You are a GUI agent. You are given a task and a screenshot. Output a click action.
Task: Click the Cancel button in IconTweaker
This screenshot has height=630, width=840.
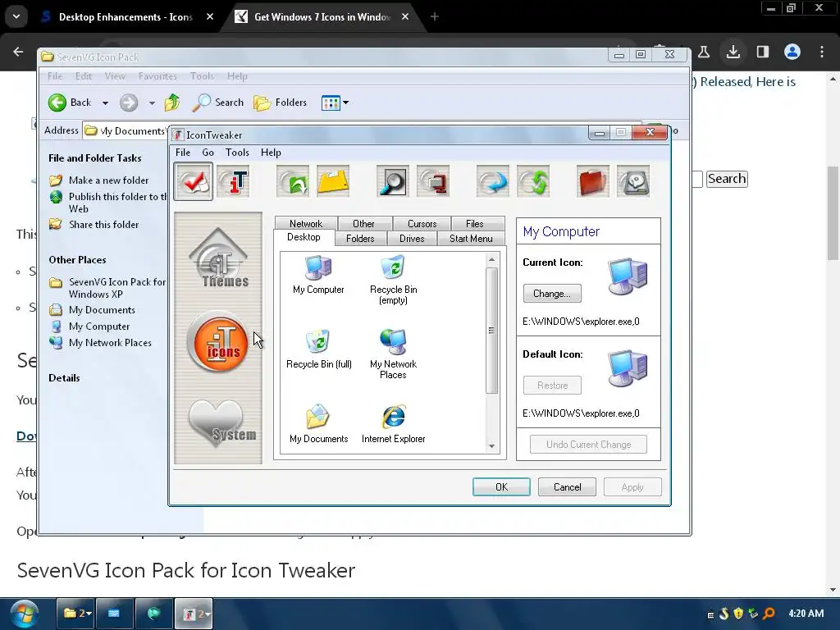click(567, 487)
